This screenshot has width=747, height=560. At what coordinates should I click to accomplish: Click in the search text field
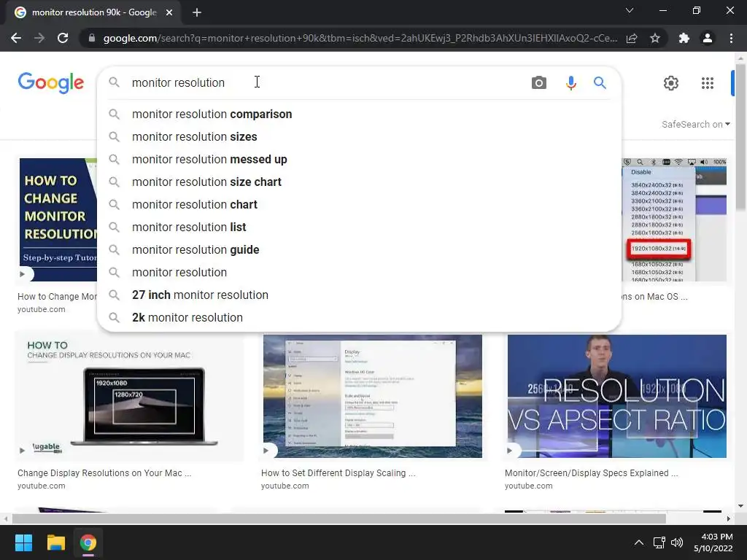(x=326, y=83)
